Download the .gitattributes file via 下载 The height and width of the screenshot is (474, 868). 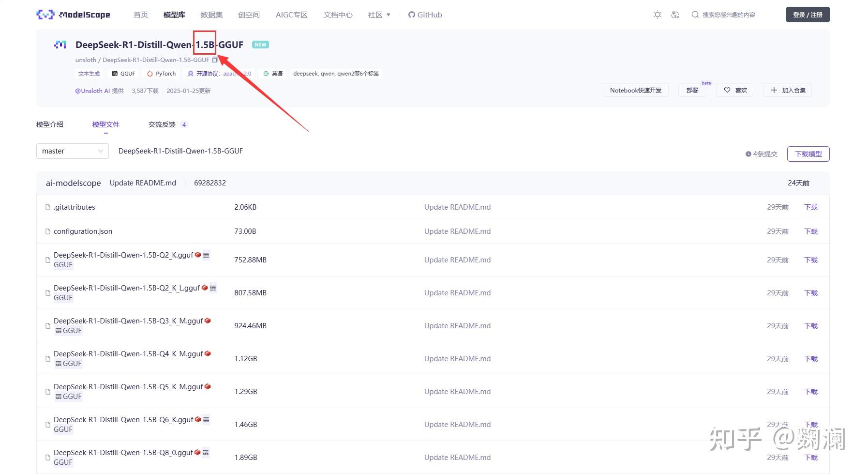click(x=811, y=207)
